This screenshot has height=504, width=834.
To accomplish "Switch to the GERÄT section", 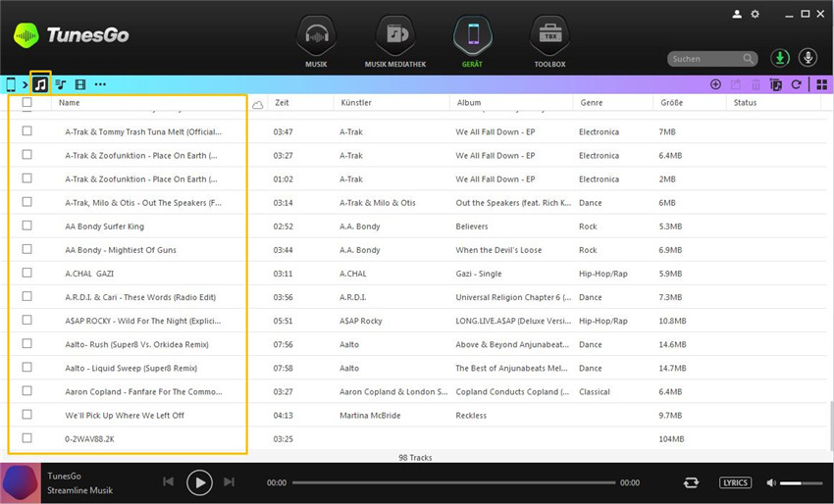I will [472, 41].
